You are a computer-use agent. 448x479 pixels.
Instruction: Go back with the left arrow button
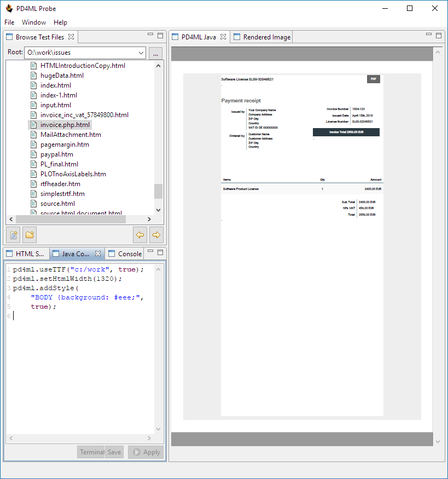click(140, 235)
